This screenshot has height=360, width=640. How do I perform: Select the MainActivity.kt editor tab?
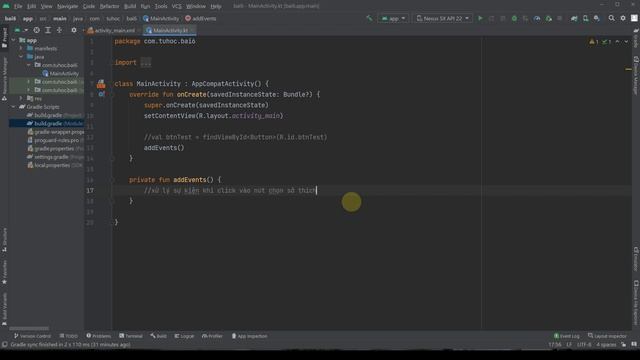pos(169,30)
